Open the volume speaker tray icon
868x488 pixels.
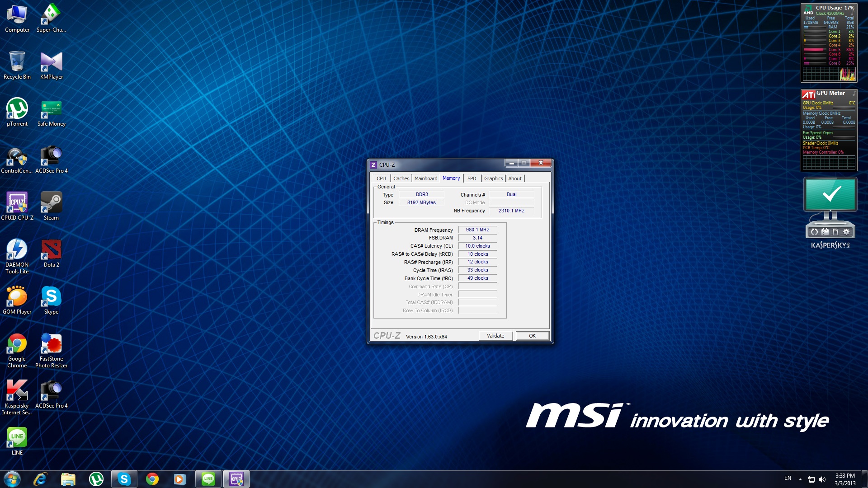822,479
